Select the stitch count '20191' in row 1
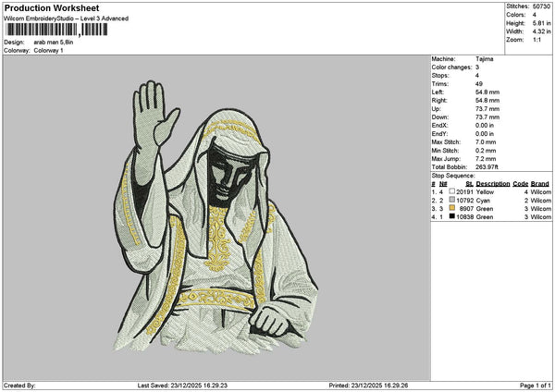 coord(464,192)
